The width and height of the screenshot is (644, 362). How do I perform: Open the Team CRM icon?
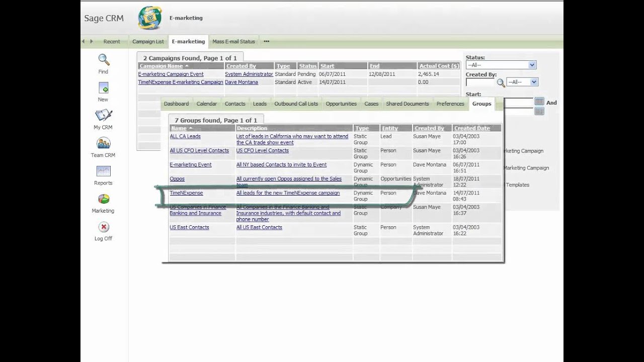(x=104, y=144)
